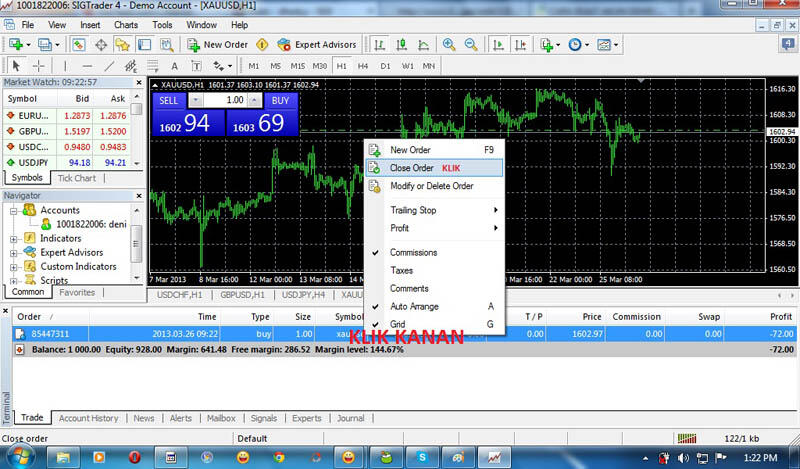Select the W1 timeframe

pos(407,66)
